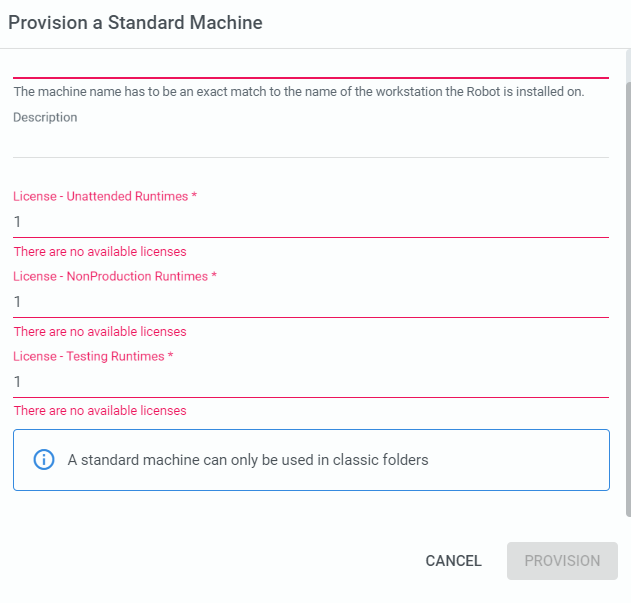Click the error message under Testing Runtimes

[x=100, y=411]
